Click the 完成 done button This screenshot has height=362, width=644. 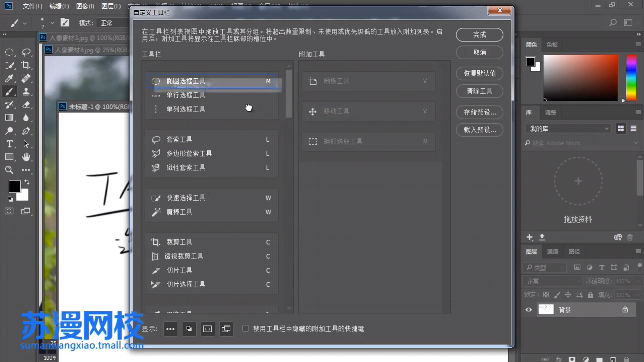(479, 35)
